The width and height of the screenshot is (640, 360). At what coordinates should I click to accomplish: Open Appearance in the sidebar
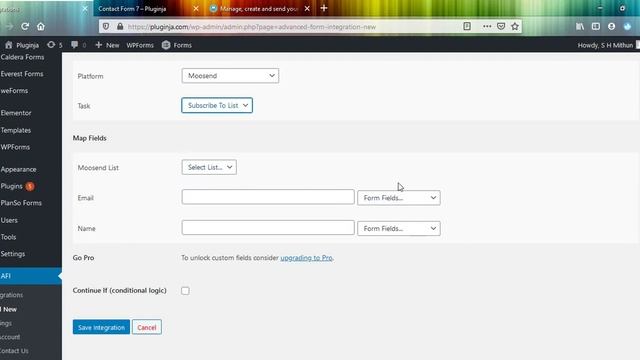tap(18, 169)
